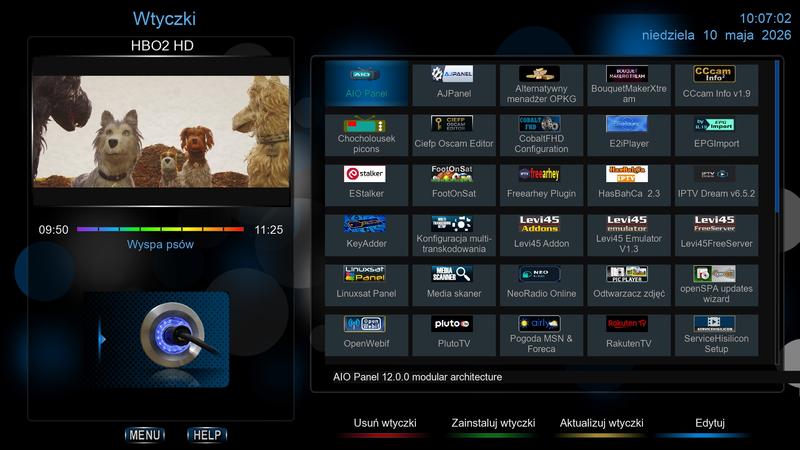
Task: Click the rainbow programme progress bar
Action: point(160,229)
